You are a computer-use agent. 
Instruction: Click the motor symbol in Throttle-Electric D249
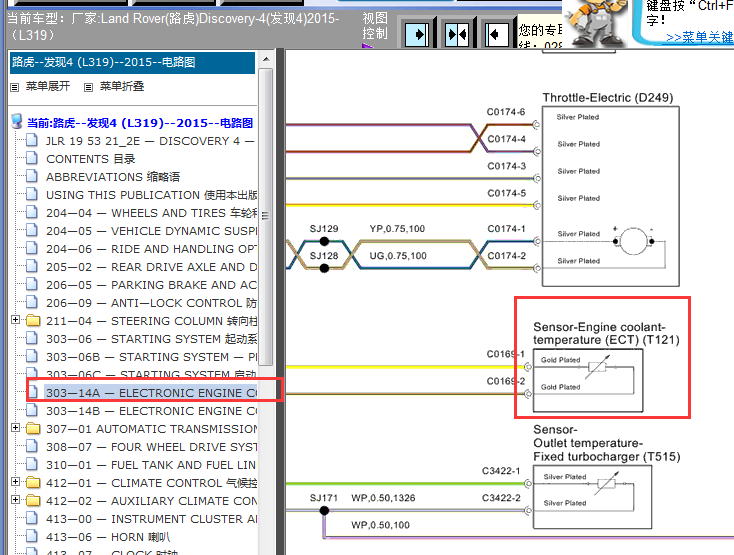pos(633,241)
